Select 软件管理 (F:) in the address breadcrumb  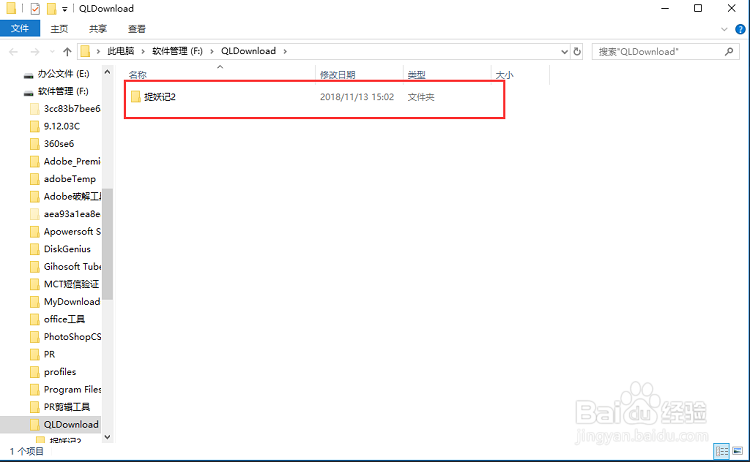(177, 51)
